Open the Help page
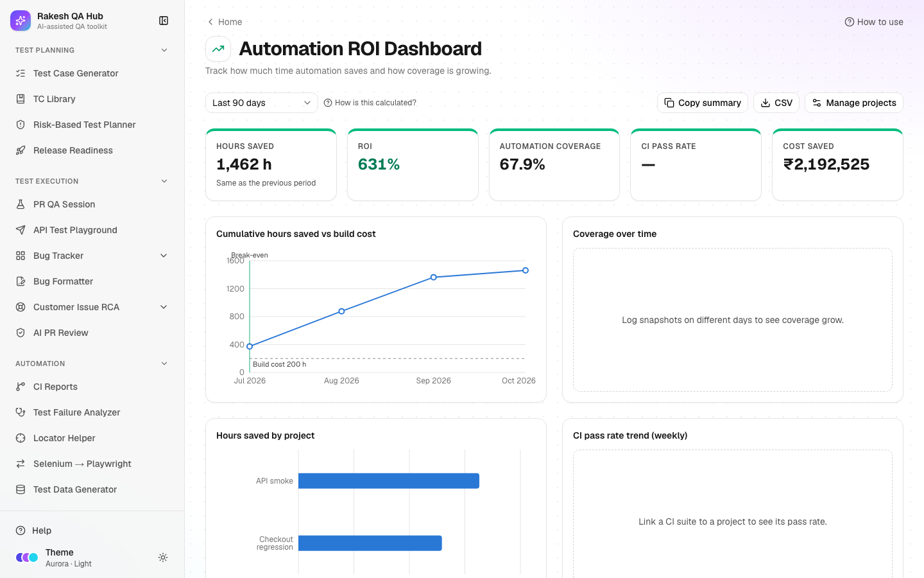Viewport: 924px width, 578px height. tap(92, 530)
